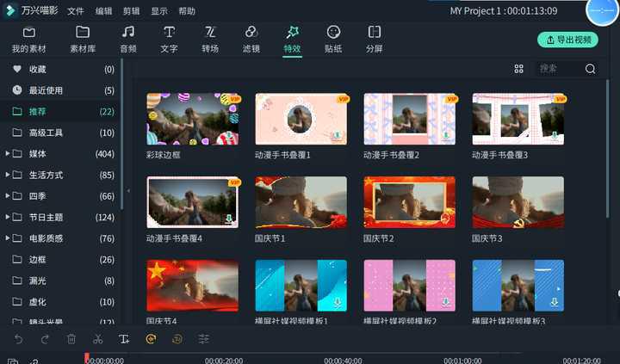Click the undo arrow icon

point(18,339)
